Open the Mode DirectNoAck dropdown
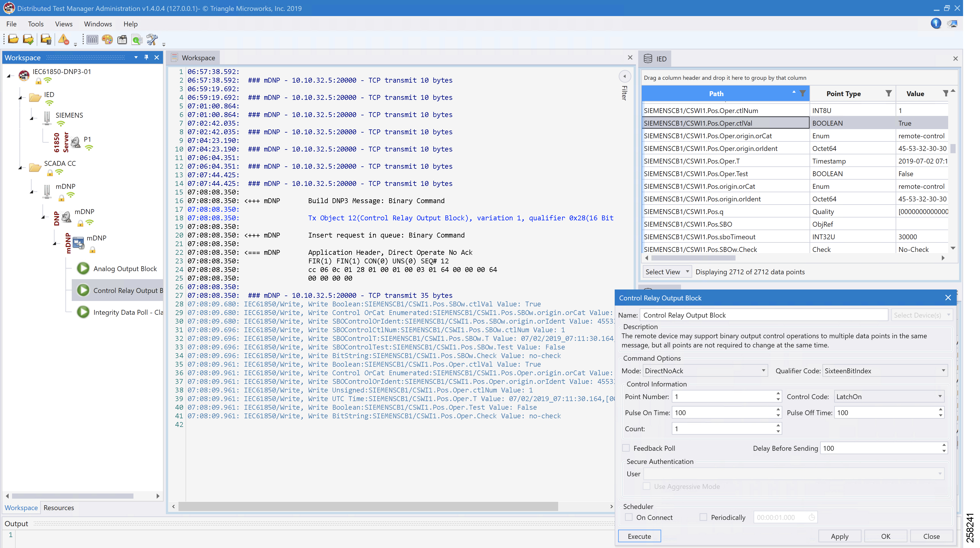This screenshot has width=980, height=548. pos(763,371)
